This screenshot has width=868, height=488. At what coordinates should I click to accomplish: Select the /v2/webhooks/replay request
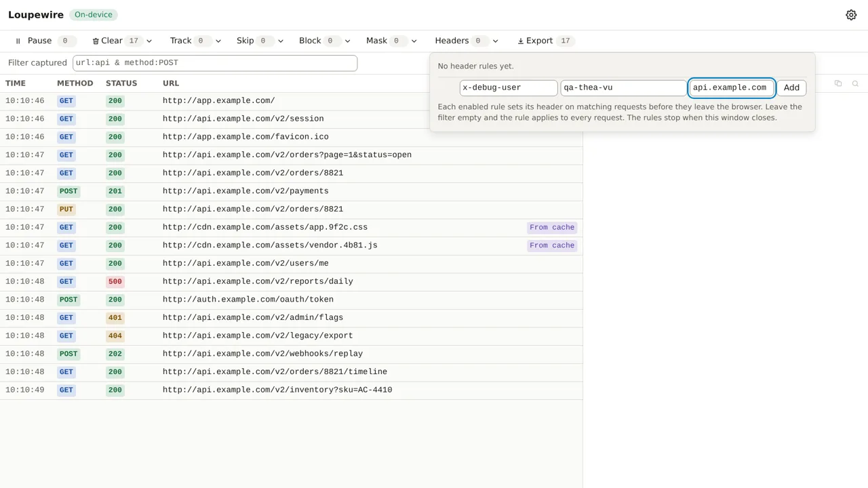(x=291, y=354)
